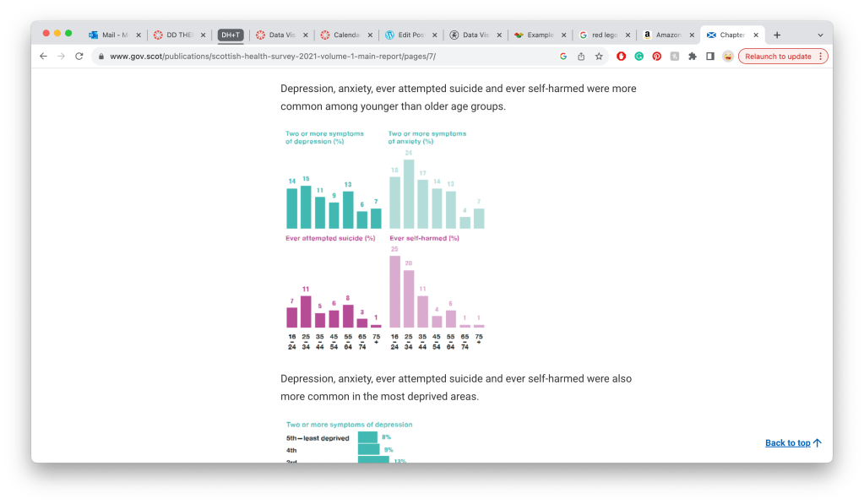Close the red lego Google tab
This screenshot has height=504, width=864.
(628, 35)
